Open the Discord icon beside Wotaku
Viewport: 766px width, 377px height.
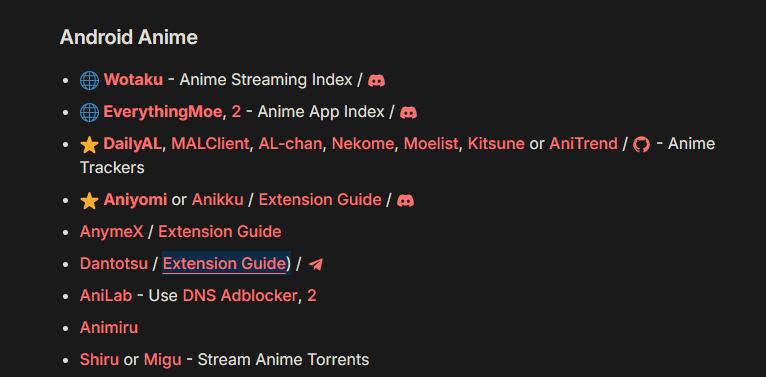coord(376,80)
